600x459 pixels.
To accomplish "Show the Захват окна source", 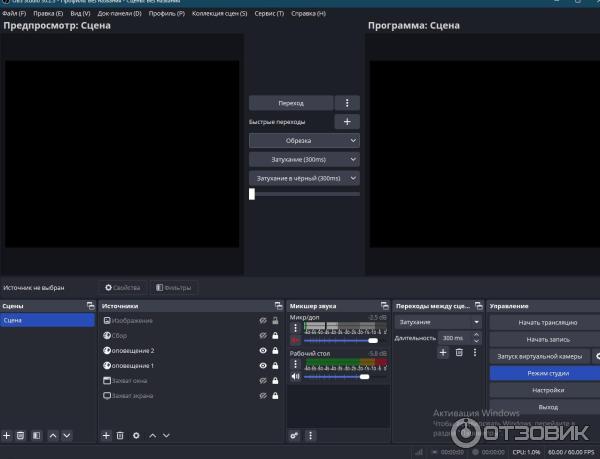I will pyautogui.click(x=263, y=381).
